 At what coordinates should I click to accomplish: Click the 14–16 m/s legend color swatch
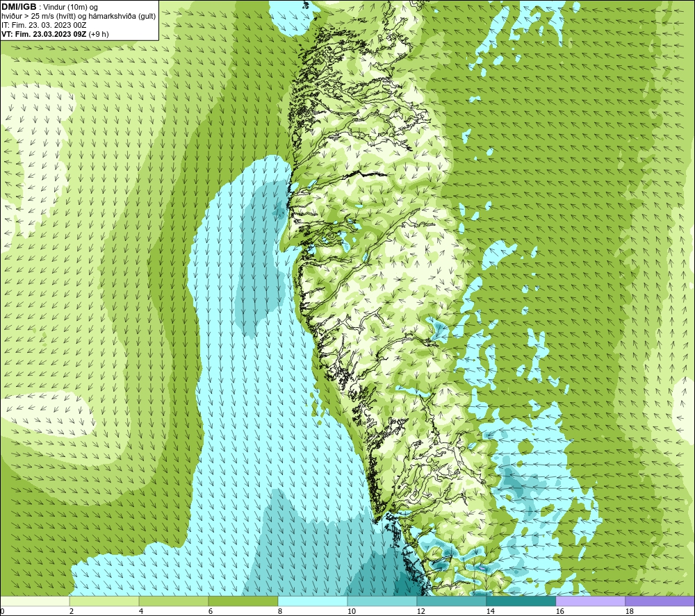coord(521,601)
